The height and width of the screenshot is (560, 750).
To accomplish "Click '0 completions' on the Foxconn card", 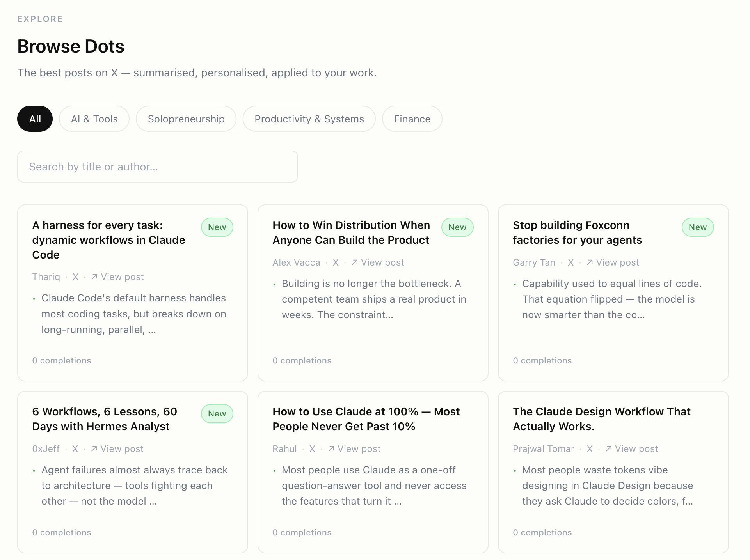I will 542,360.
